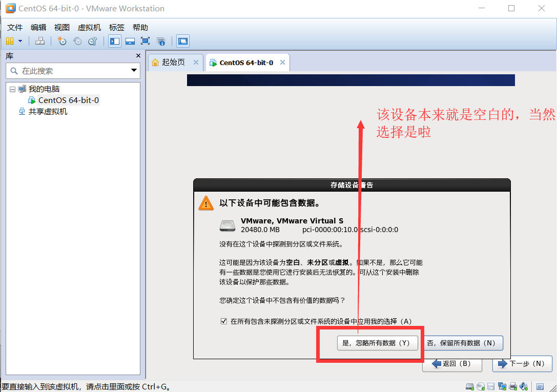This screenshot has width=557, height=392.
Task: Enter full screen mode icon
Action: [x=146, y=41]
